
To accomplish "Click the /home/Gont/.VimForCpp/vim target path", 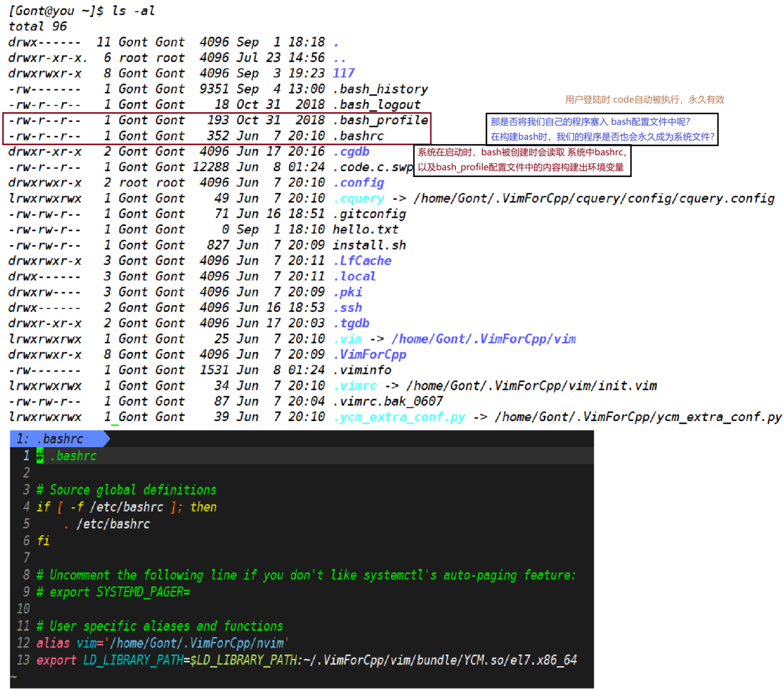I will [x=483, y=339].
